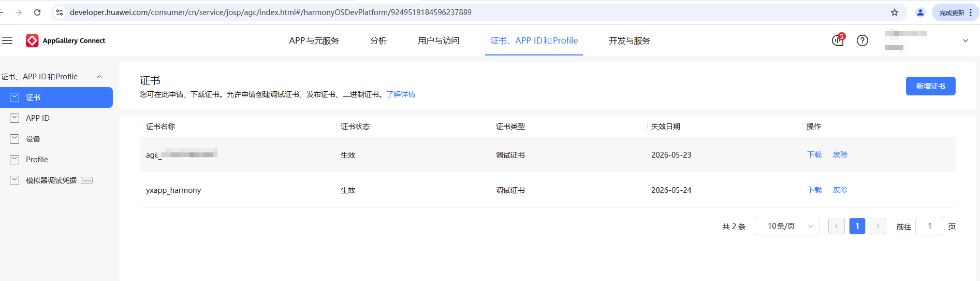
Task: Reload the page with the refresh button
Action: click(x=37, y=12)
